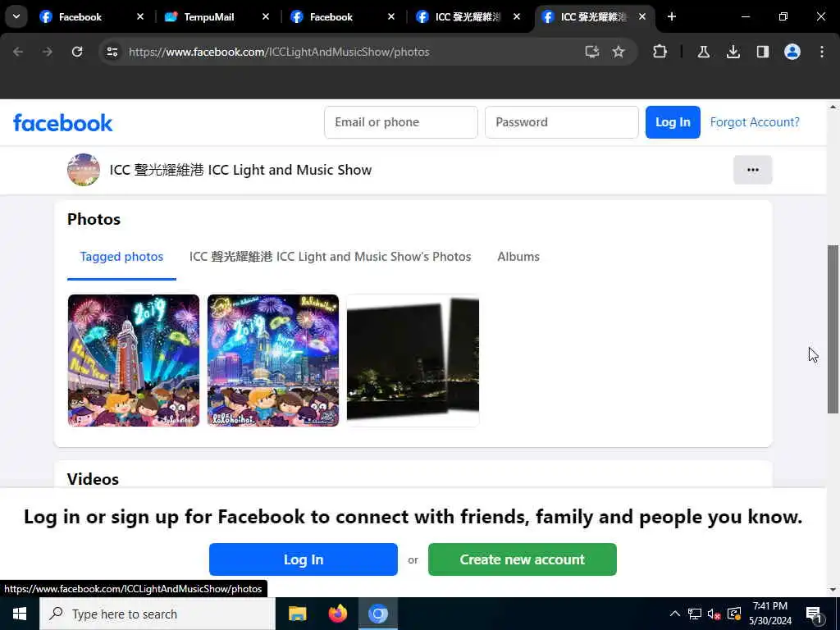Open Chrome three-dot menu
Viewport: 840px width, 630px height.
pos(822,52)
